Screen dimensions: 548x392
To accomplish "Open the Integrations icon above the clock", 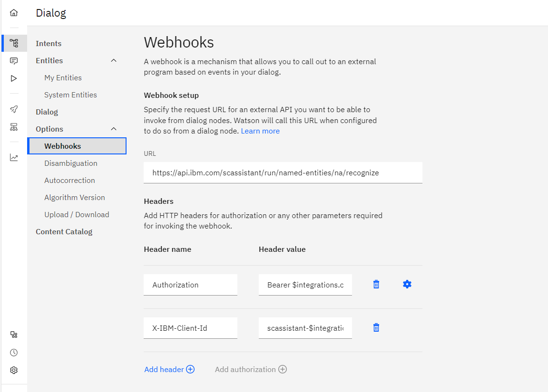I will tap(14, 335).
